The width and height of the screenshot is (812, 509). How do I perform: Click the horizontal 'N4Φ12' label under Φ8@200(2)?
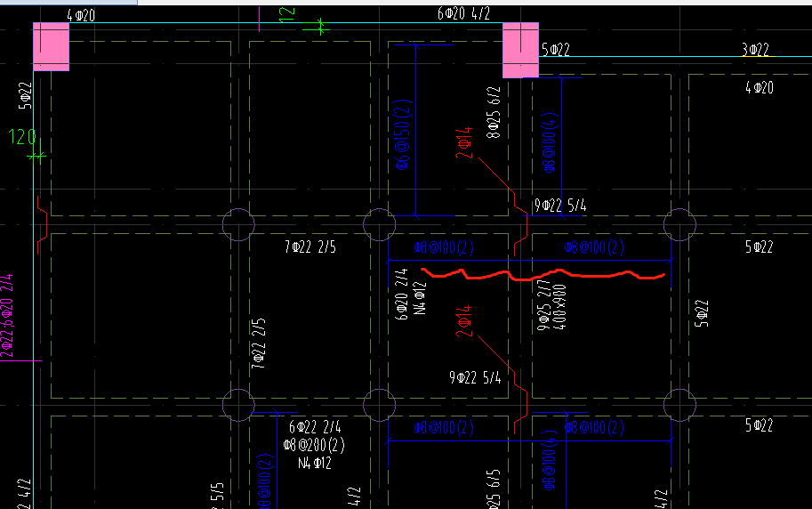[x=315, y=463]
